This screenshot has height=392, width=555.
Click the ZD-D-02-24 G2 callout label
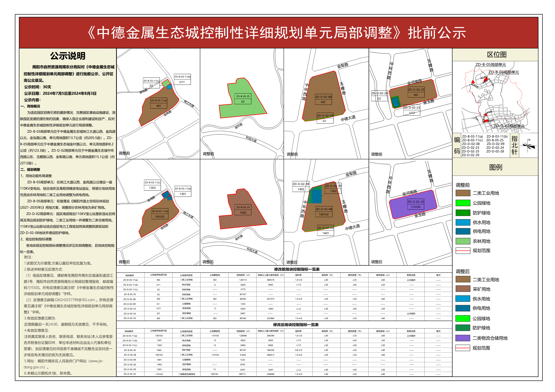coord(379,96)
